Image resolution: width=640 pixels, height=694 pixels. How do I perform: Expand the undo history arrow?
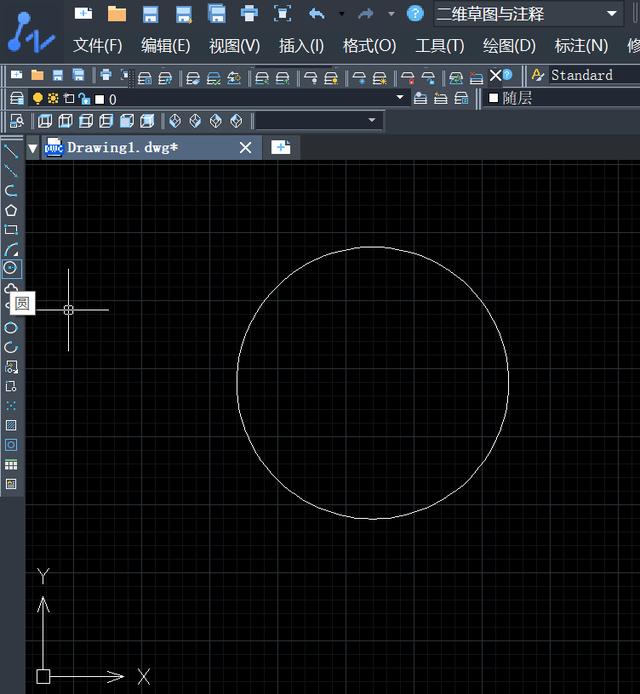tap(341, 14)
